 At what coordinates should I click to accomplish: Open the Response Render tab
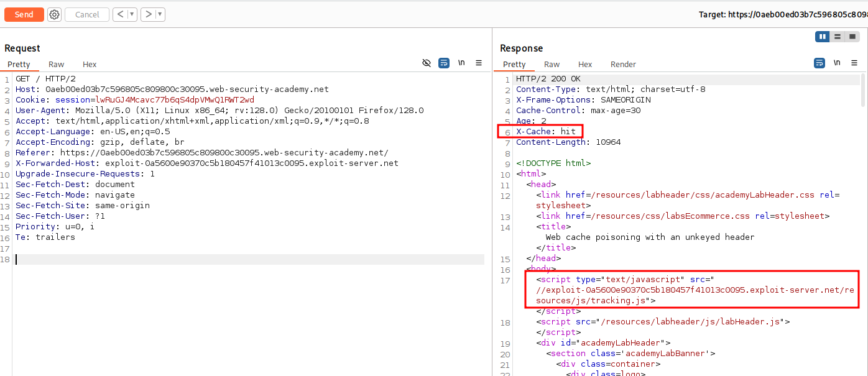tap(623, 65)
